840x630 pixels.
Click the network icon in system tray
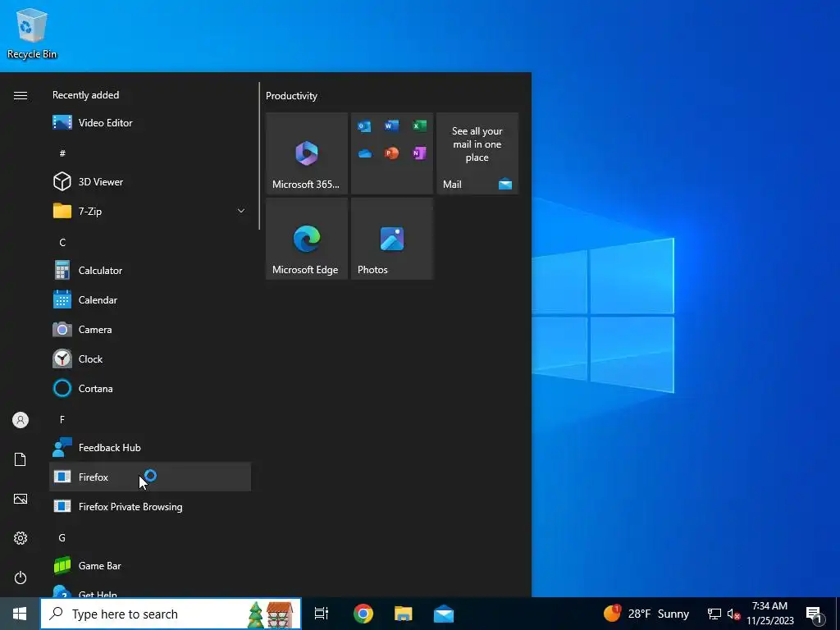[714, 614]
